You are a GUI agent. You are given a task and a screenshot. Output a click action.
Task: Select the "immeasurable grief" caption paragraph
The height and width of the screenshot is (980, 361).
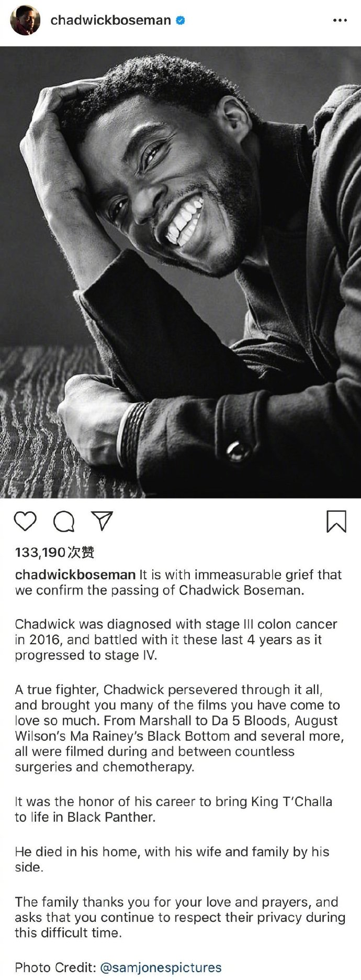(178, 582)
